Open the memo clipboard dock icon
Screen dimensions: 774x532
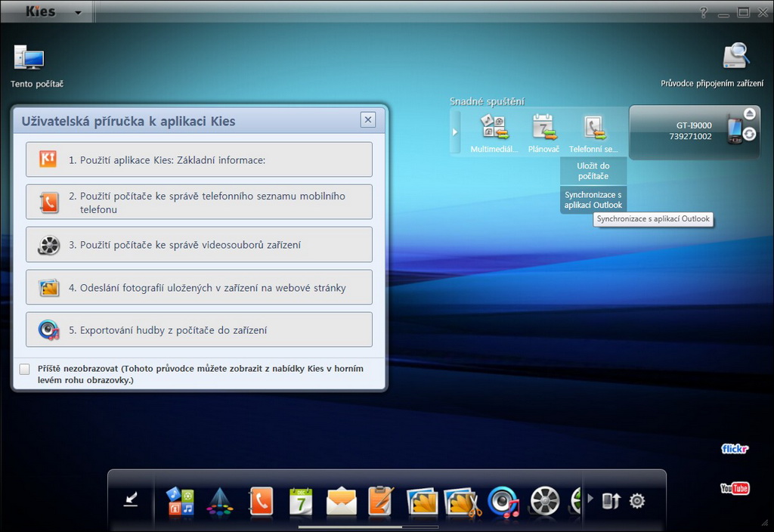(x=381, y=500)
